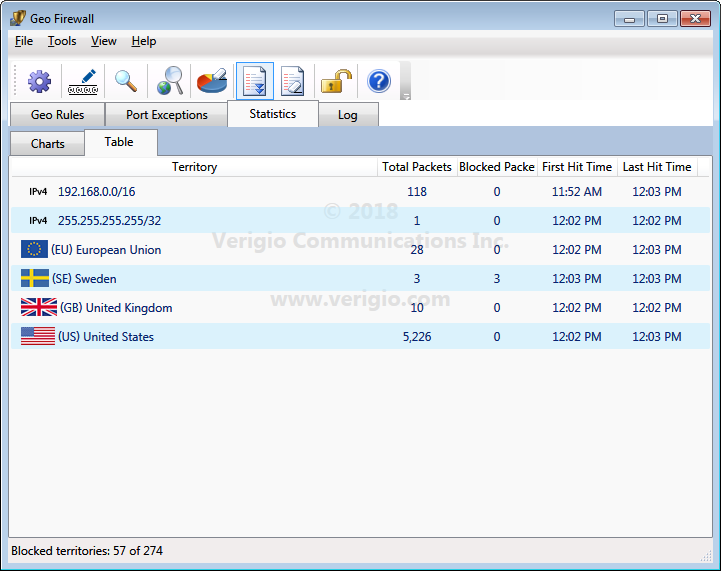Screen dimensions: 721x571
Task: Switch to the Log tab
Action: pyautogui.click(x=348, y=114)
